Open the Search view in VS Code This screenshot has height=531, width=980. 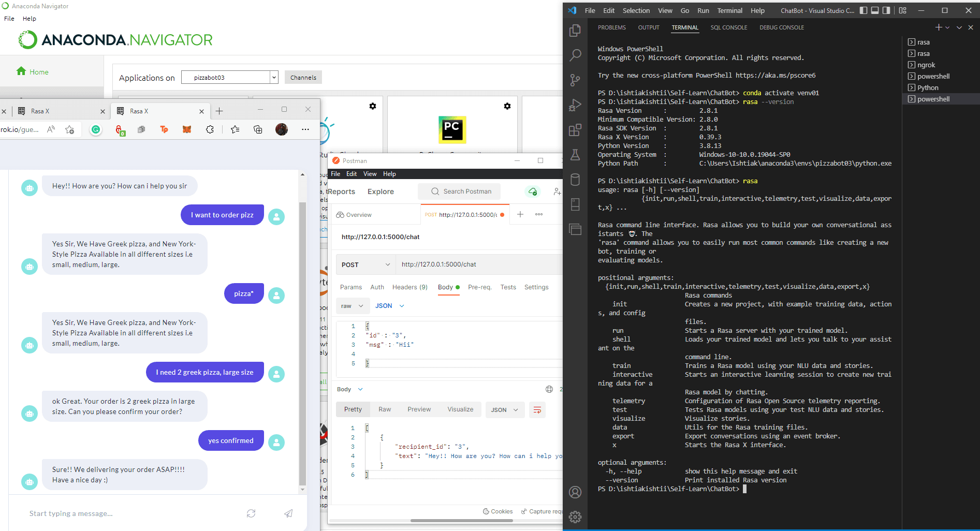(x=575, y=55)
